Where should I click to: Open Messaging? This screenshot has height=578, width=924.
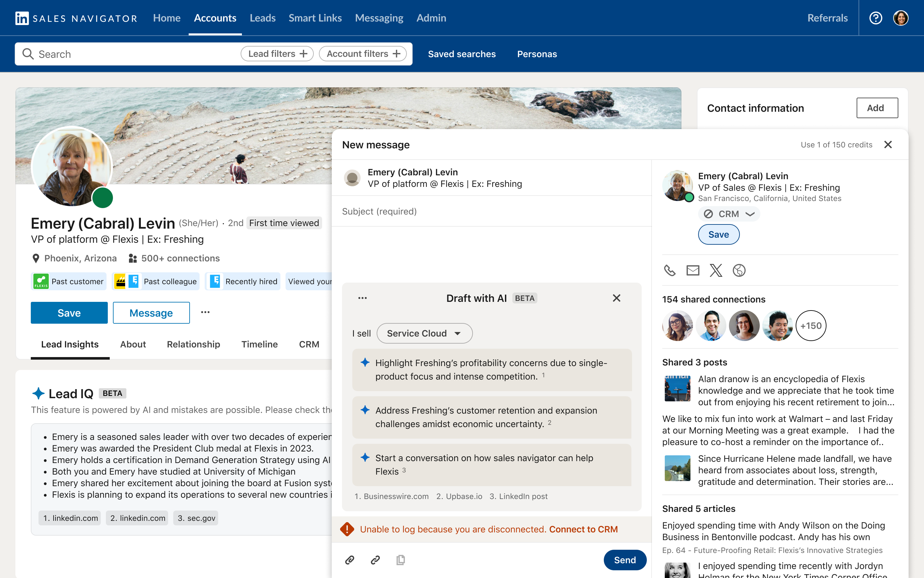[379, 18]
